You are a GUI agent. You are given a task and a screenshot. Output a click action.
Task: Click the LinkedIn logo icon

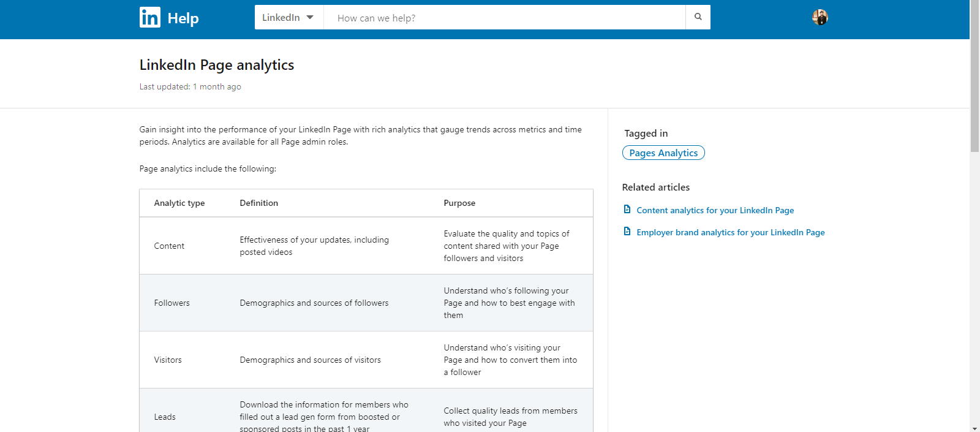click(x=150, y=18)
